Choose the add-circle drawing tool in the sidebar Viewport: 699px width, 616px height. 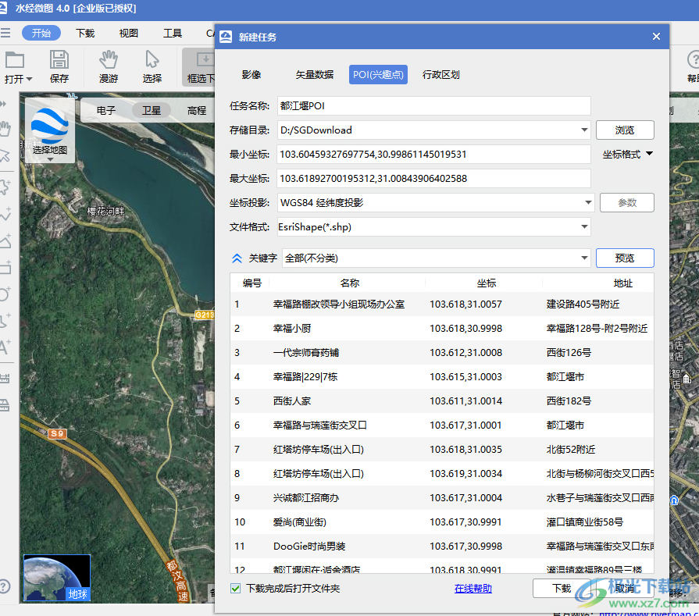tap(5, 294)
